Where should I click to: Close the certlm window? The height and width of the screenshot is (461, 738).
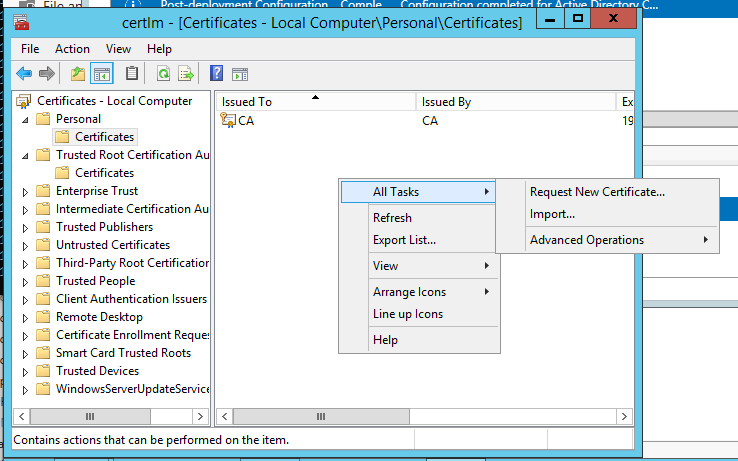(613, 19)
